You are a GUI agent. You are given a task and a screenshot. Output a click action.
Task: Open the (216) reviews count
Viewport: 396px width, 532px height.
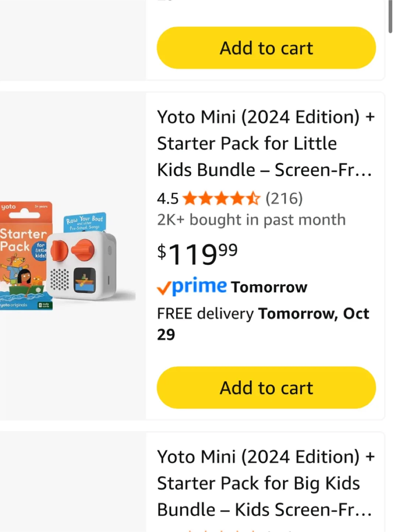click(284, 199)
